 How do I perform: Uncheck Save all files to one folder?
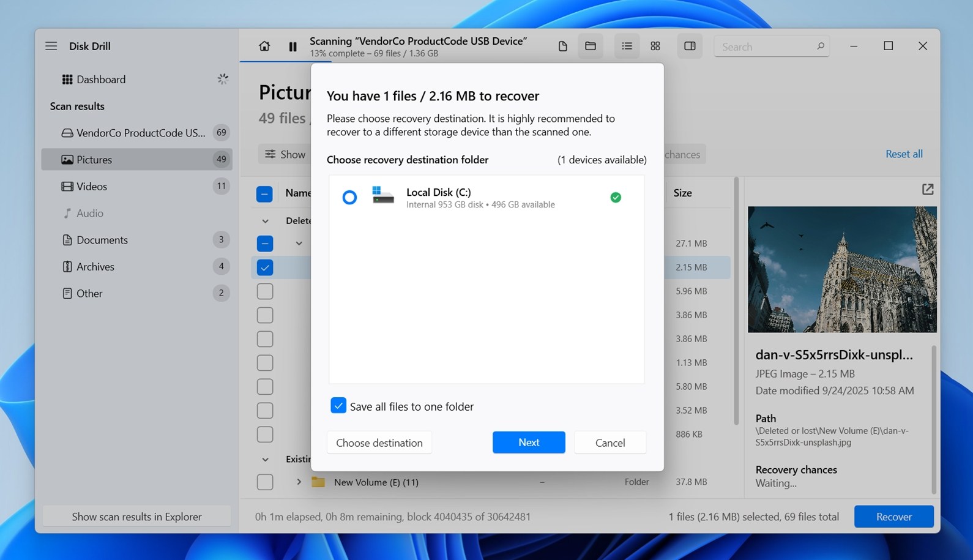pos(338,406)
